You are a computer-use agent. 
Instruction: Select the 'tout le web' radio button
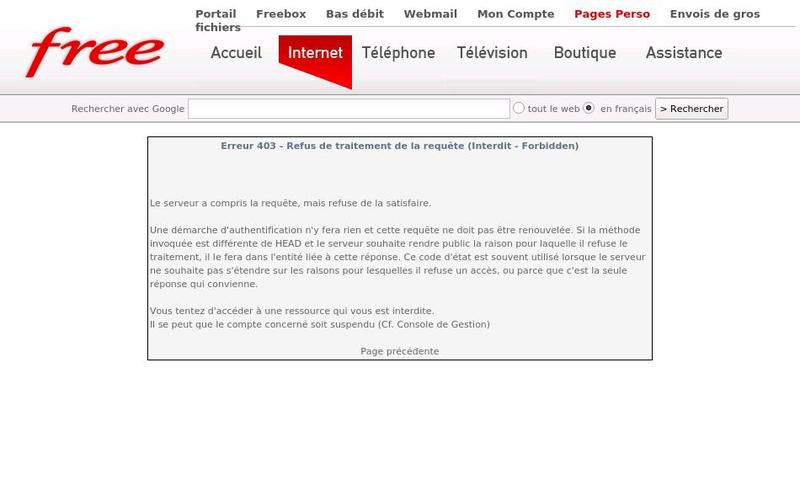point(518,108)
